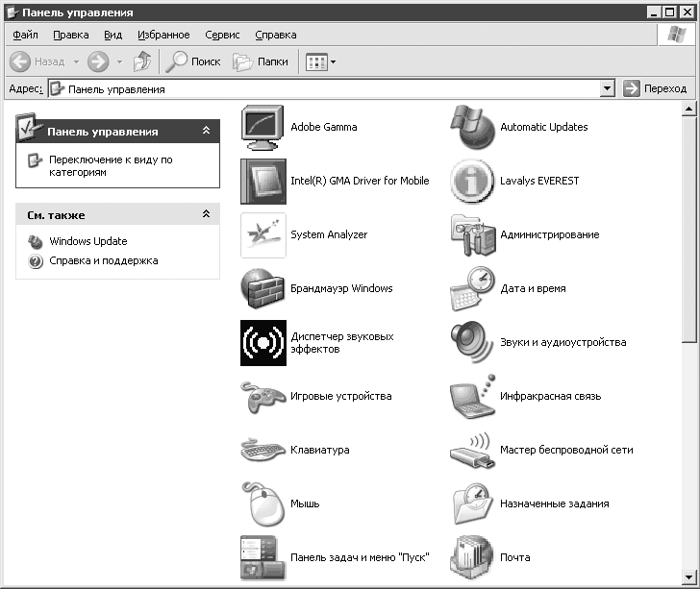This screenshot has width=700, height=589.
Task: Open Игровые устройства gamepad icon
Action: pyautogui.click(x=262, y=397)
